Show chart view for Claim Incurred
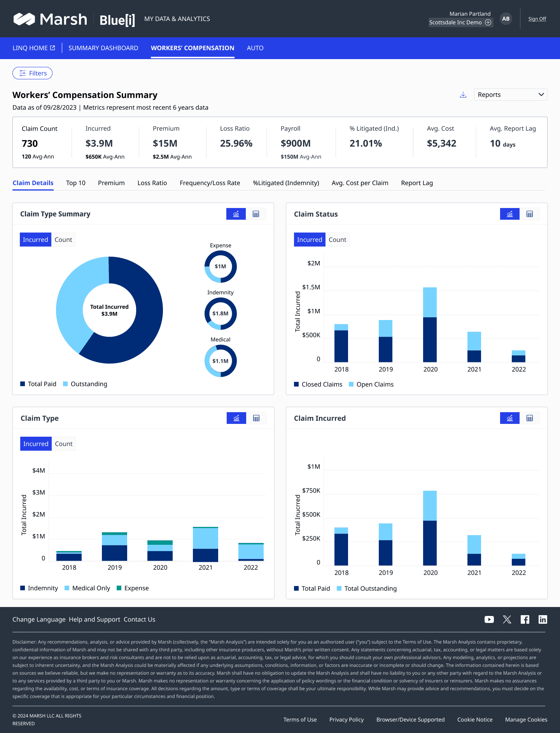 coord(510,418)
